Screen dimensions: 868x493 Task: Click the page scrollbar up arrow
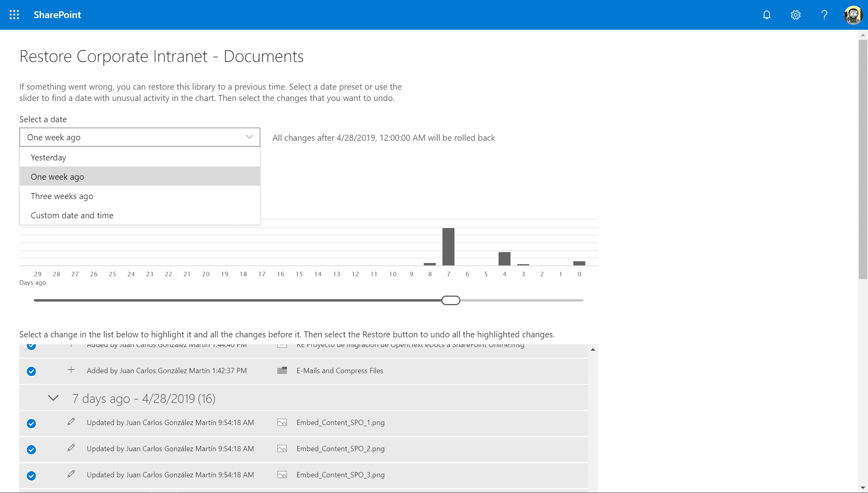[863, 35]
